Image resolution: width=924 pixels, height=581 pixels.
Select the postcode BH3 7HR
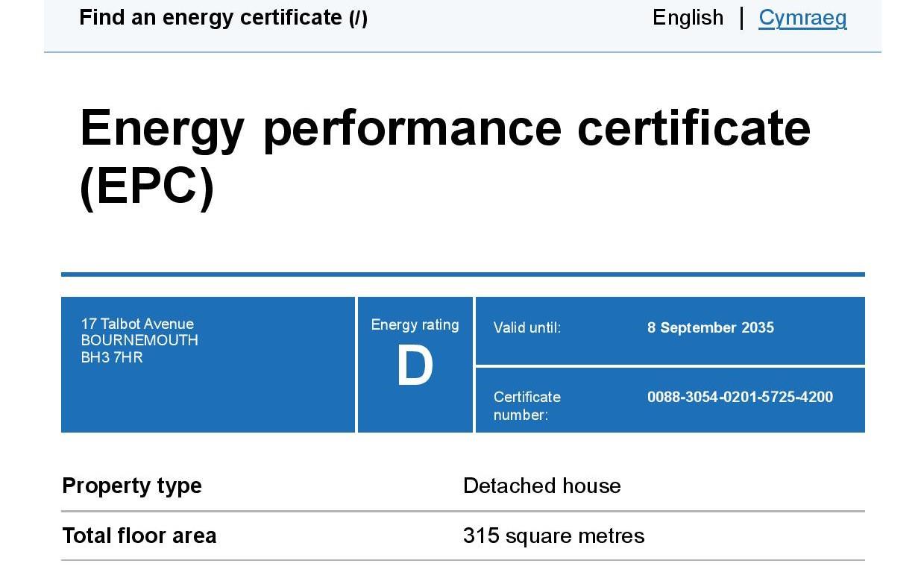[112, 357]
